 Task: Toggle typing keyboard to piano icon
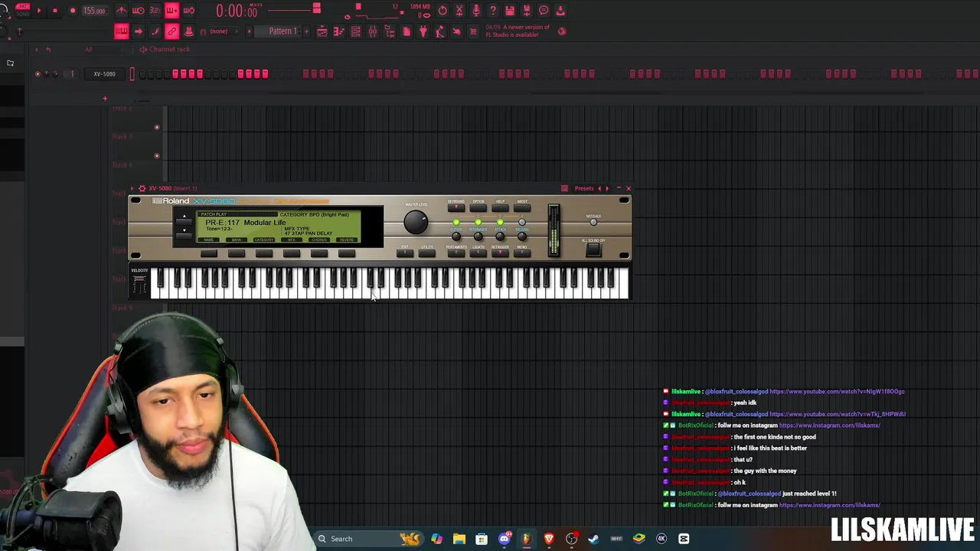pyautogui.click(x=121, y=31)
